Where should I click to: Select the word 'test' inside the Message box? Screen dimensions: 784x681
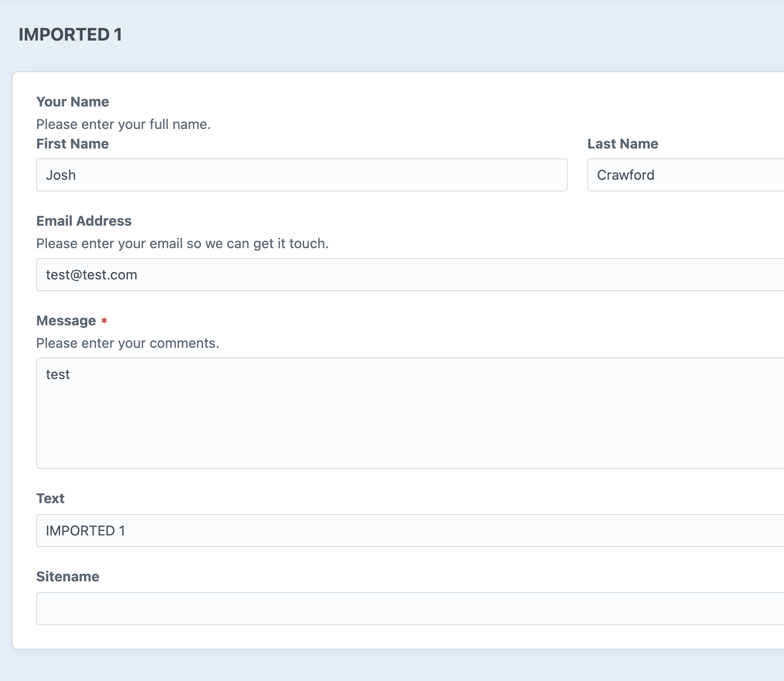(58, 374)
